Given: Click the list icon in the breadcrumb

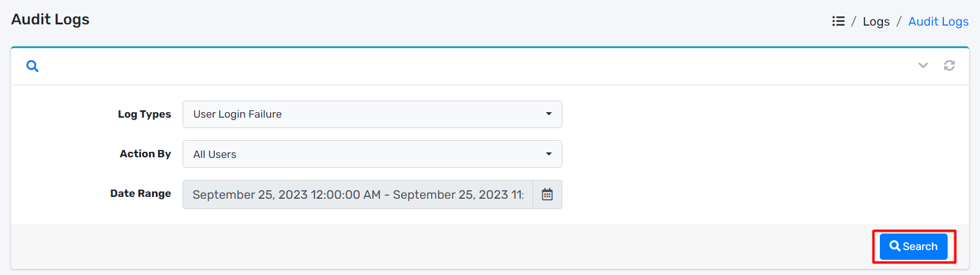Looking at the screenshot, I should [x=838, y=21].
